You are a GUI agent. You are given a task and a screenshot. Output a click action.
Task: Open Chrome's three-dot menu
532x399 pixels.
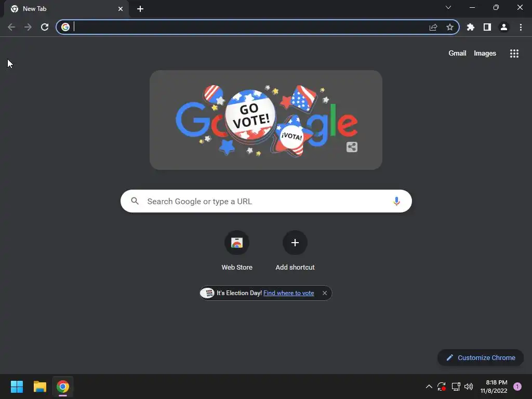click(x=521, y=27)
